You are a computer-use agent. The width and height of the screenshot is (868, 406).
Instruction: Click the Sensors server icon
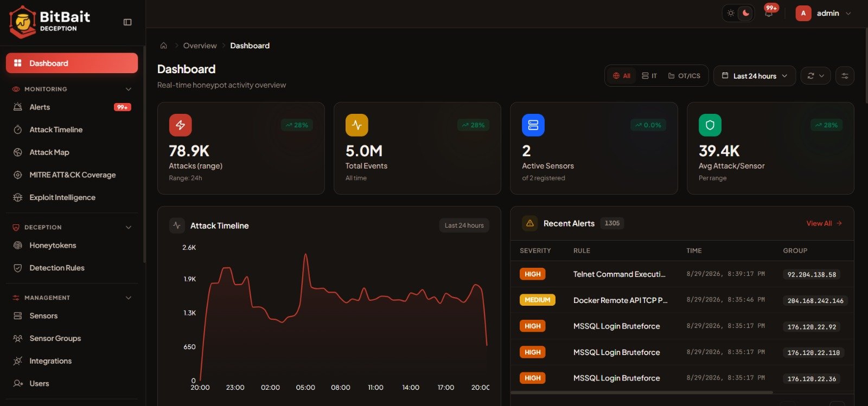tap(18, 315)
